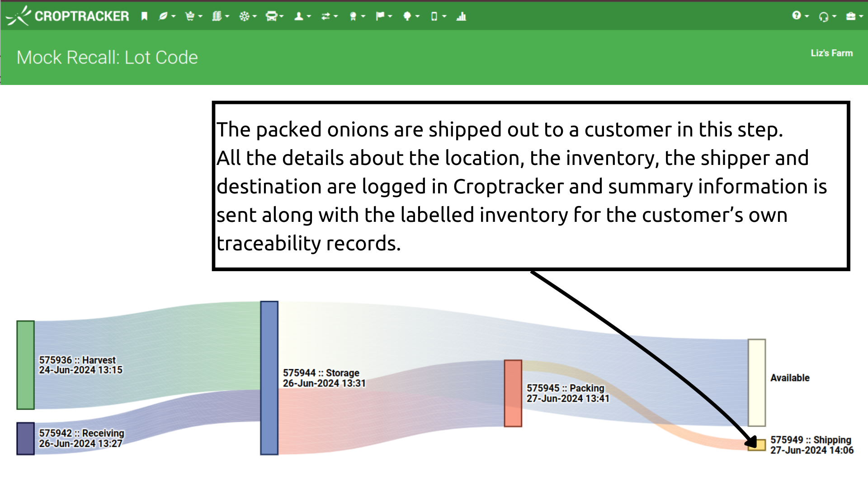Click the 575944 :: Storage label

(321, 373)
